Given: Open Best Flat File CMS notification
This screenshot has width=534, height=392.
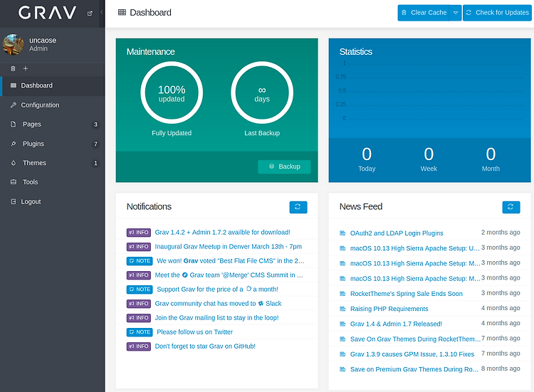Looking at the screenshot, I should tap(231, 261).
